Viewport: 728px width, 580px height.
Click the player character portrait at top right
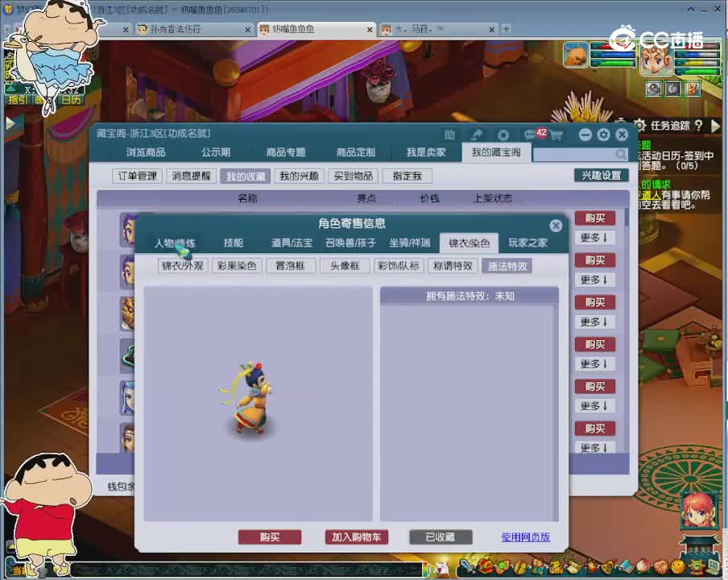pyautogui.click(x=656, y=59)
